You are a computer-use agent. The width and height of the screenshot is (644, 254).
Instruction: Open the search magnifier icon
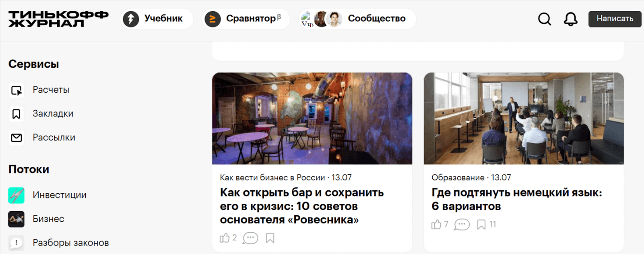coord(545,19)
